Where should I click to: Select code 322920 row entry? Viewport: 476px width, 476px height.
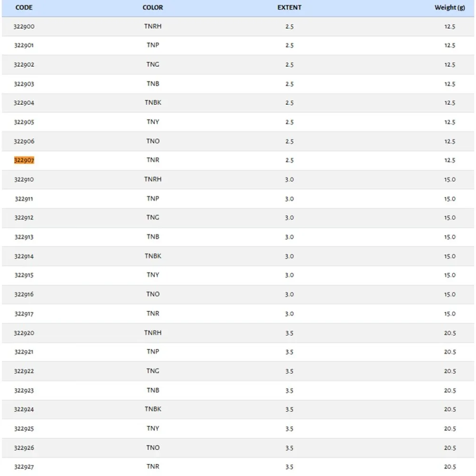click(x=24, y=333)
